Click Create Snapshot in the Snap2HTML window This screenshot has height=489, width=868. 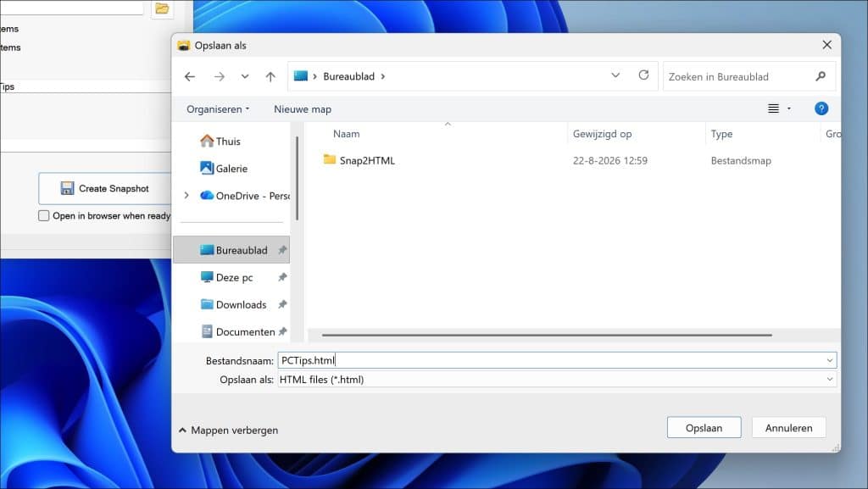pyautogui.click(x=105, y=189)
